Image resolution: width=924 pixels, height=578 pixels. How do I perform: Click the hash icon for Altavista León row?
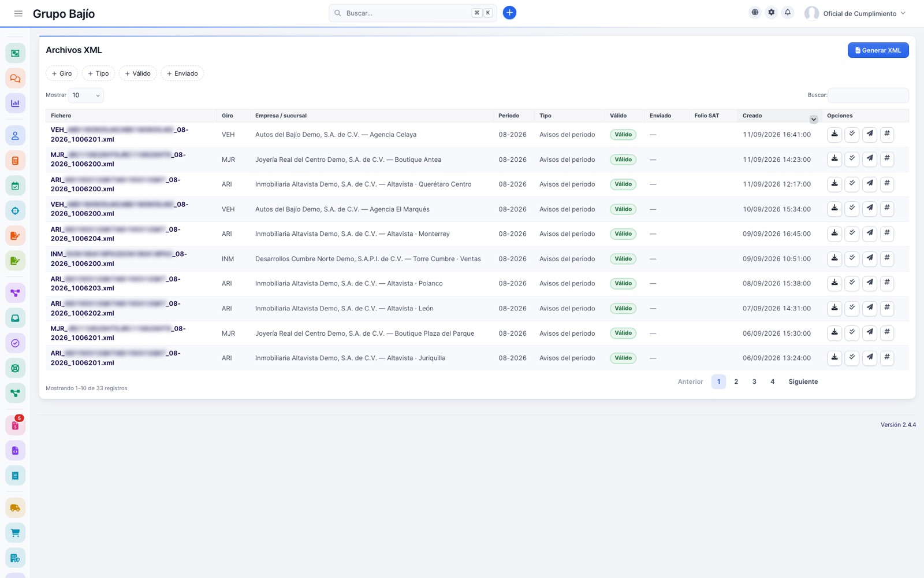887,308
